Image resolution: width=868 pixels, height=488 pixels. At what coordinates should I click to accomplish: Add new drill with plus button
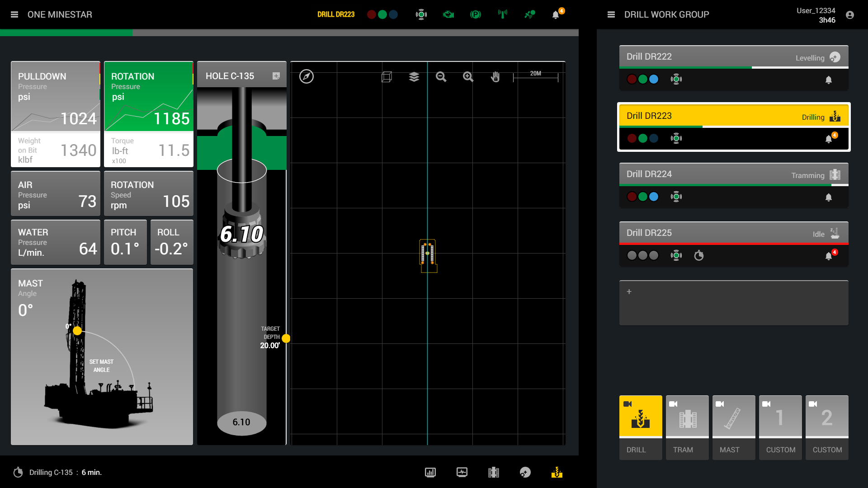pos(629,291)
